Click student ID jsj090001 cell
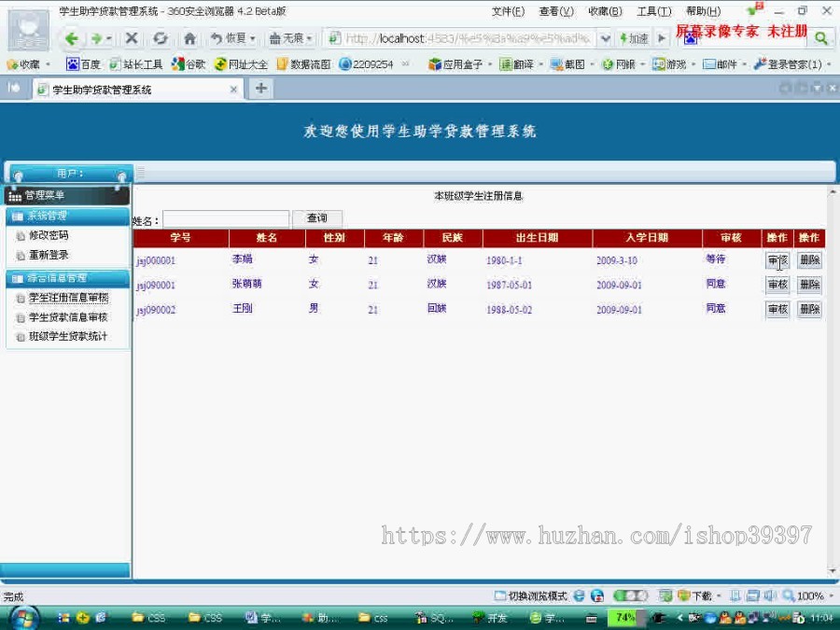Viewport: 840px width, 630px height. 156,285
